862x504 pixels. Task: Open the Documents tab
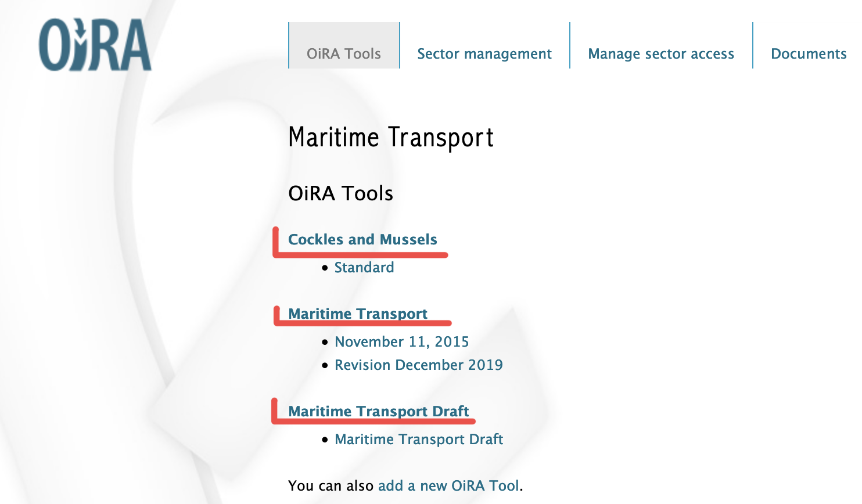pos(809,53)
